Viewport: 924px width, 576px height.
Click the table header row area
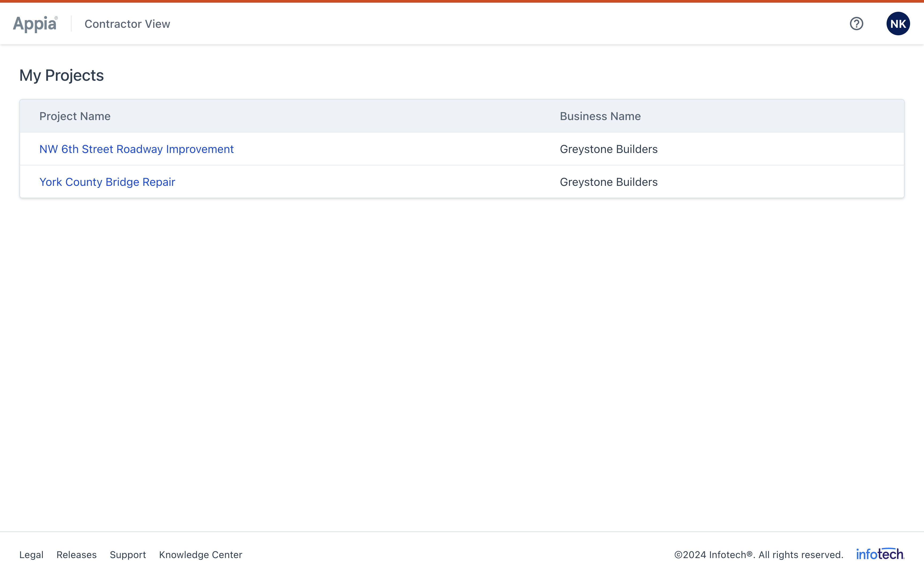tap(462, 116)
